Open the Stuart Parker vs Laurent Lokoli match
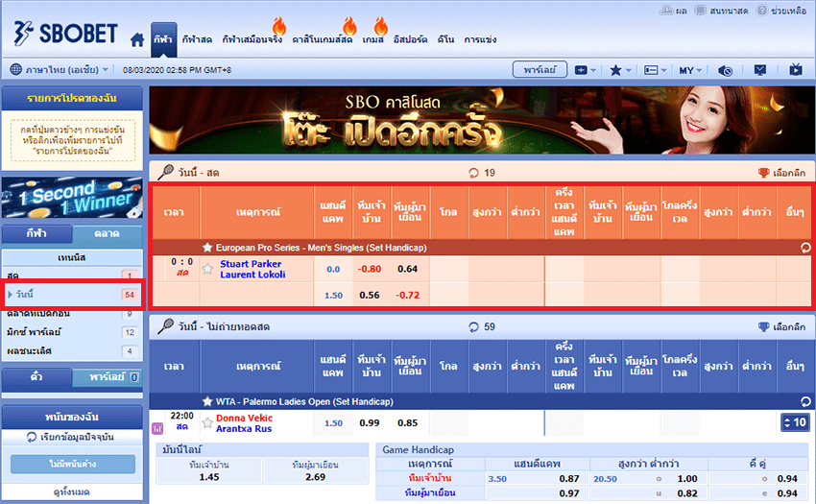 tap(252, 269)
